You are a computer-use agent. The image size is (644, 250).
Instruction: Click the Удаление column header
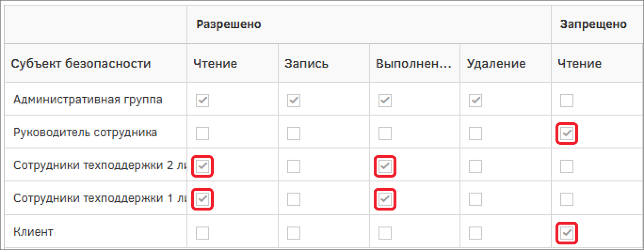(496, 63)
